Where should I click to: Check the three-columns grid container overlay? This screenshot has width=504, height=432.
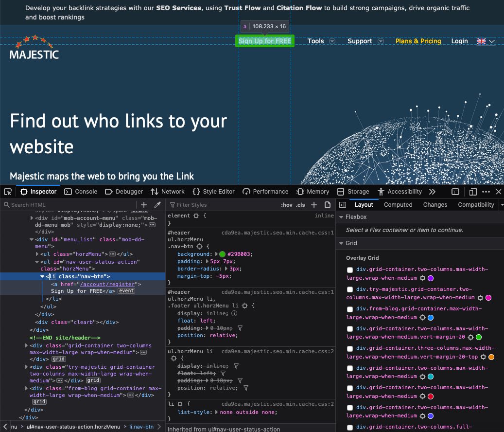point(350,349)
